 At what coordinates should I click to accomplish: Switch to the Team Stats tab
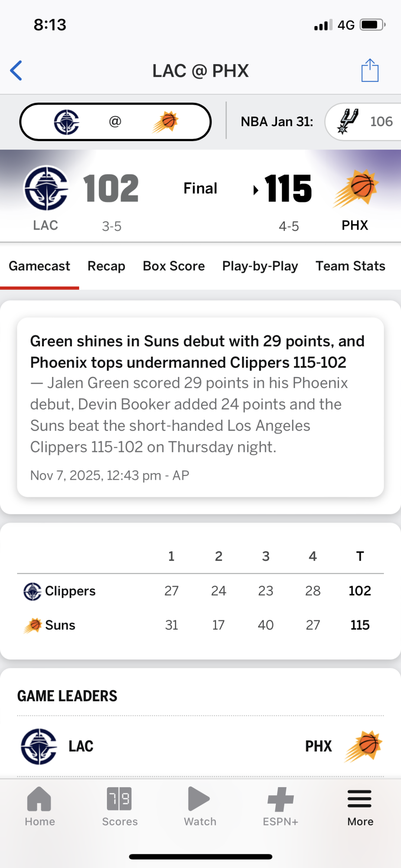pos(350,266)
